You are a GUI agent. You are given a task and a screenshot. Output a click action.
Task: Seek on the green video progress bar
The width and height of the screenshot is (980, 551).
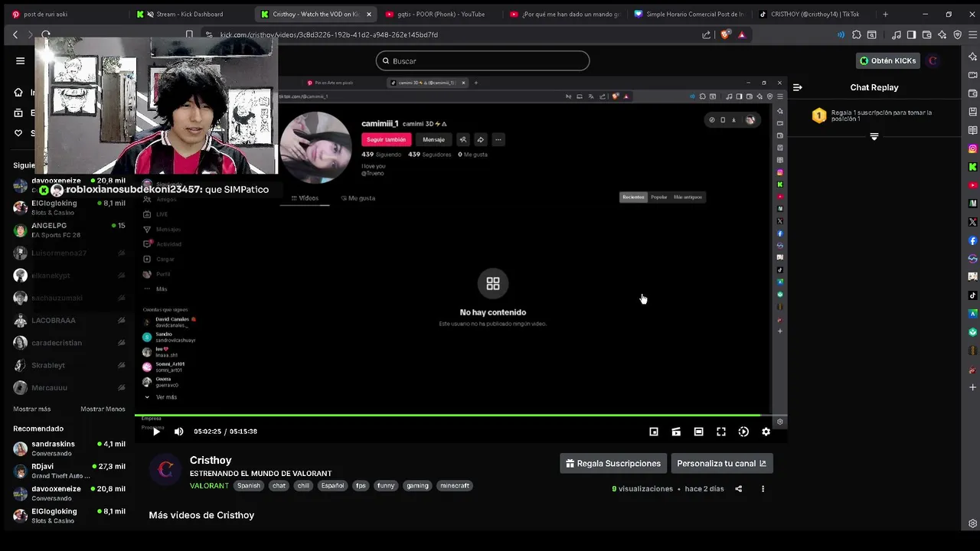(x=461, y=416)
